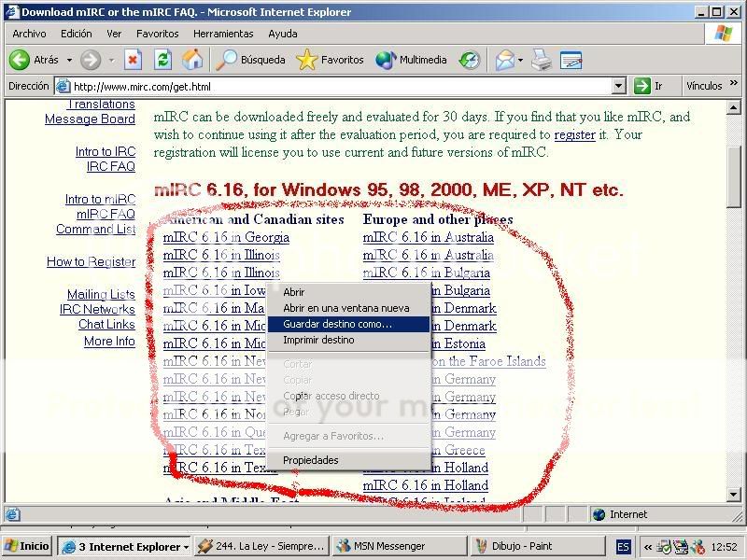Viewport: 747px width, 560px height.
Task: Stop page loading with red X icon
Action: pos(133,60)
